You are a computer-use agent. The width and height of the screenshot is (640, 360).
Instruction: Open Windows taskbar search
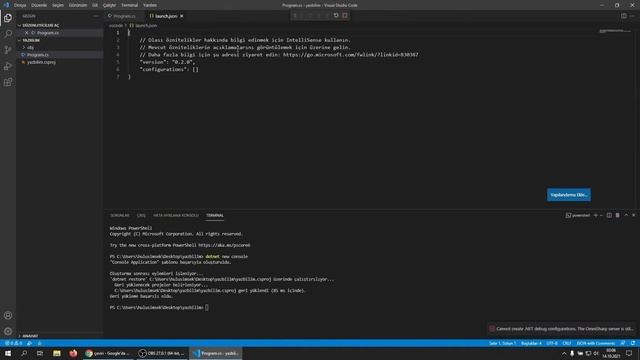[24, 353]
